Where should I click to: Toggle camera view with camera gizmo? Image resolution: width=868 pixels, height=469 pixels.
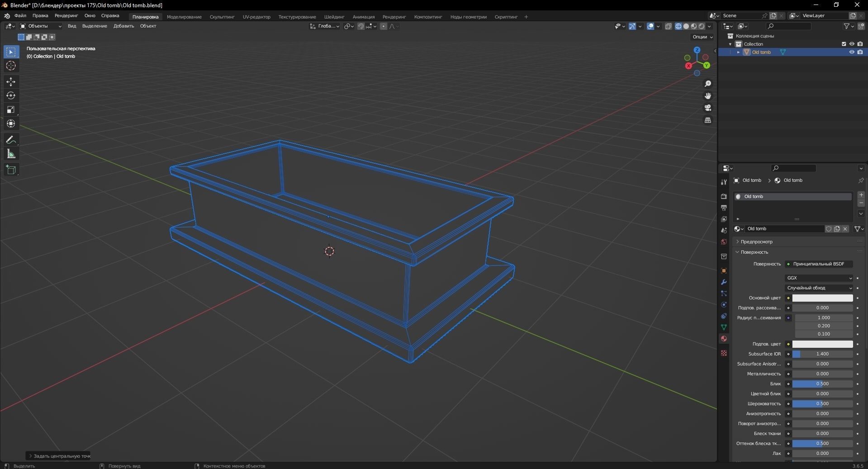708,108
